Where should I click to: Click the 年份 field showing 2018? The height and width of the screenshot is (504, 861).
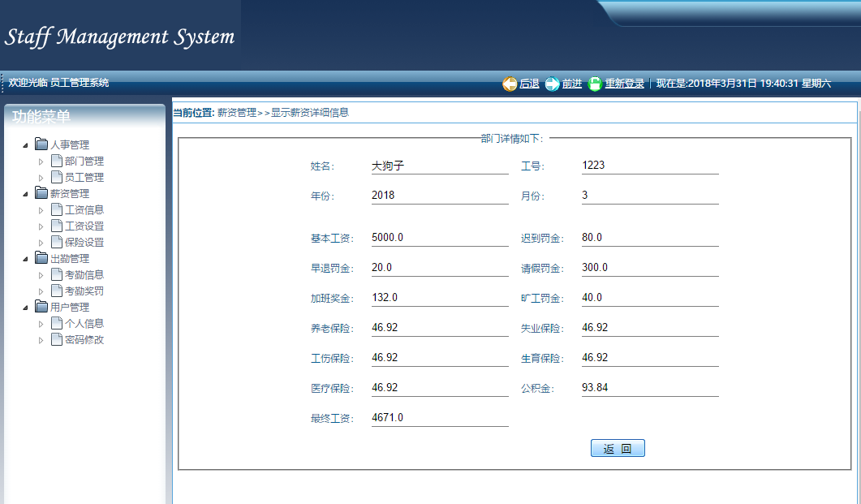pyautogui.click(x=440, y=196)
